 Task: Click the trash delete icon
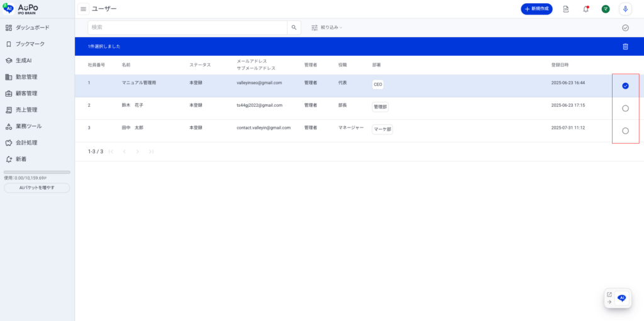625,46
